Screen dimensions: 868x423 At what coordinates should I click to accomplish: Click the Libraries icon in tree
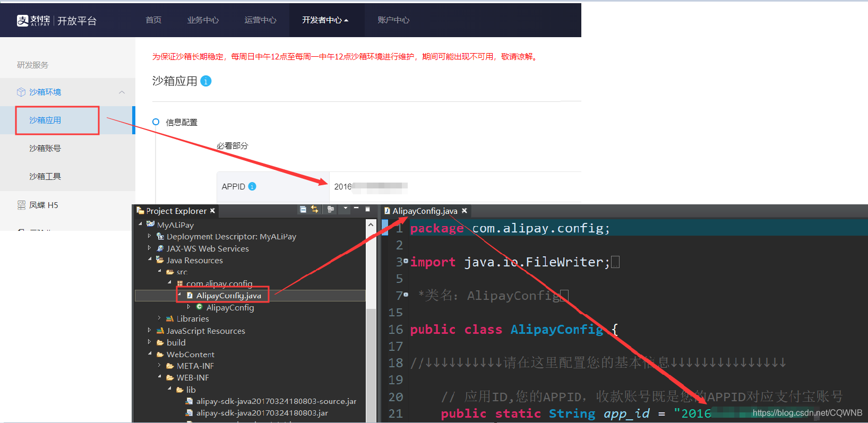pos(170,319)
